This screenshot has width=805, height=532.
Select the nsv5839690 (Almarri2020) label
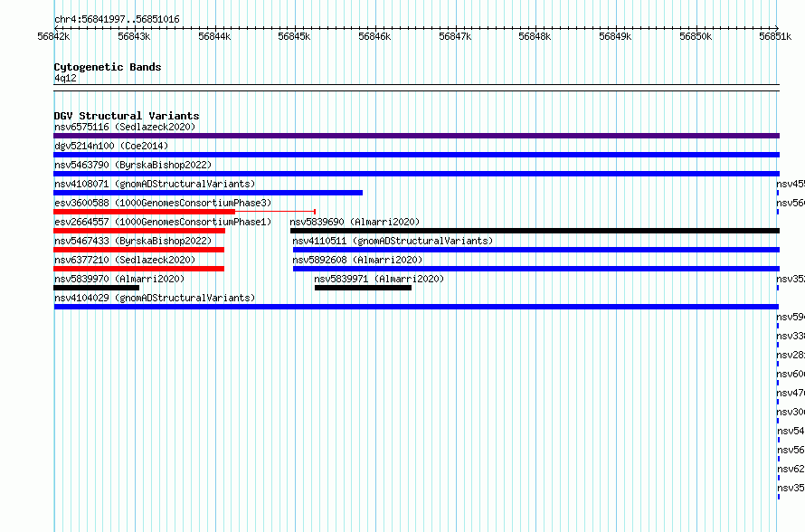pyautogui.click(x=355, y=222)
